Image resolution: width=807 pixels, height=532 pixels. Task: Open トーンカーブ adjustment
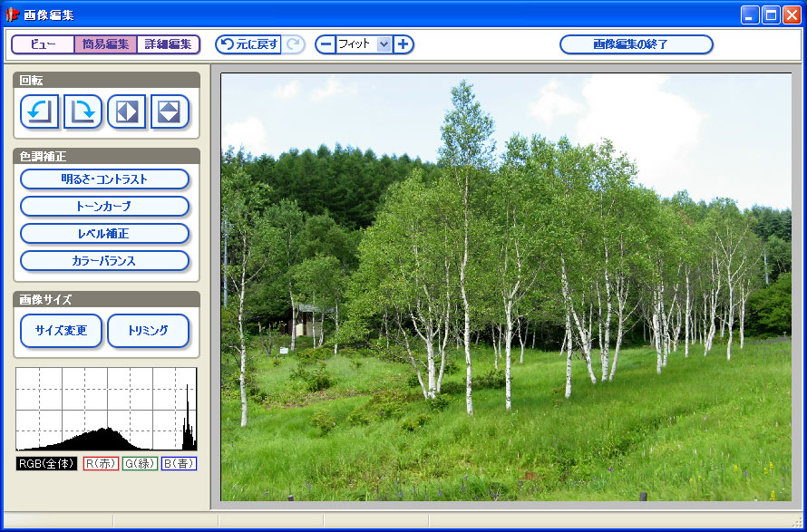tap(105, 207)
